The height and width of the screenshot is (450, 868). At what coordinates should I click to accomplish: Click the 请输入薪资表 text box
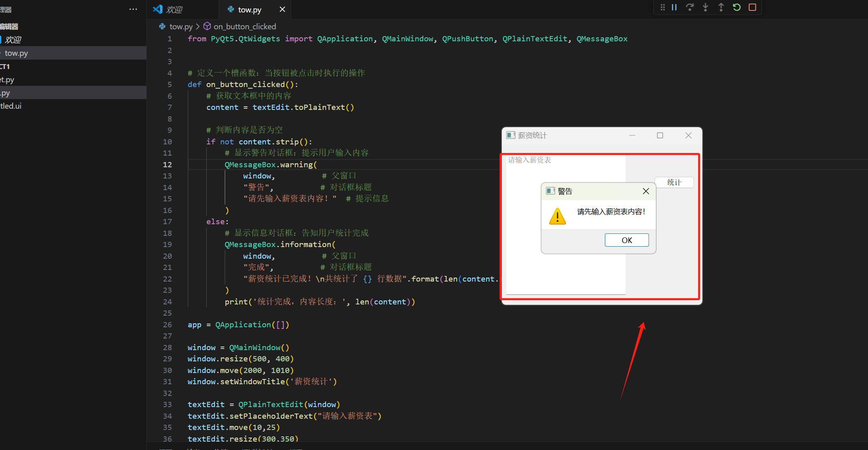pos(566,225)
